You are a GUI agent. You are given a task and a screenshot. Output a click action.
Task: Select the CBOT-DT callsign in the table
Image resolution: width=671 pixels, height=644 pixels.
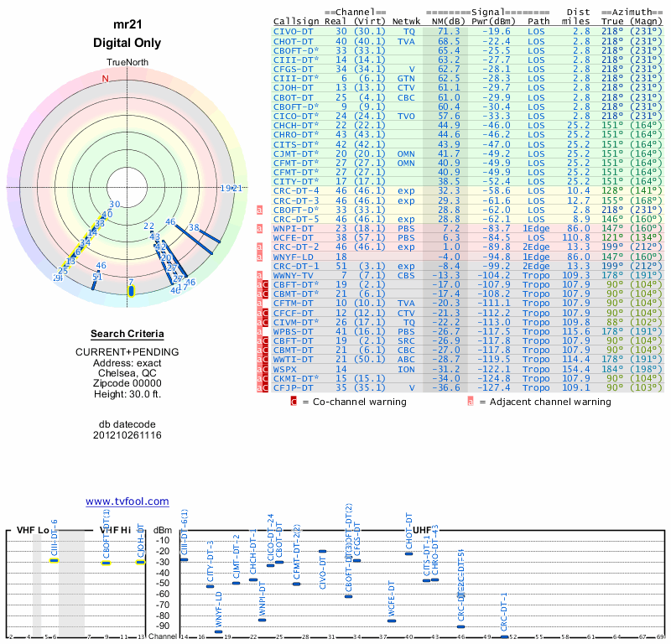click(x=293, y=97)
